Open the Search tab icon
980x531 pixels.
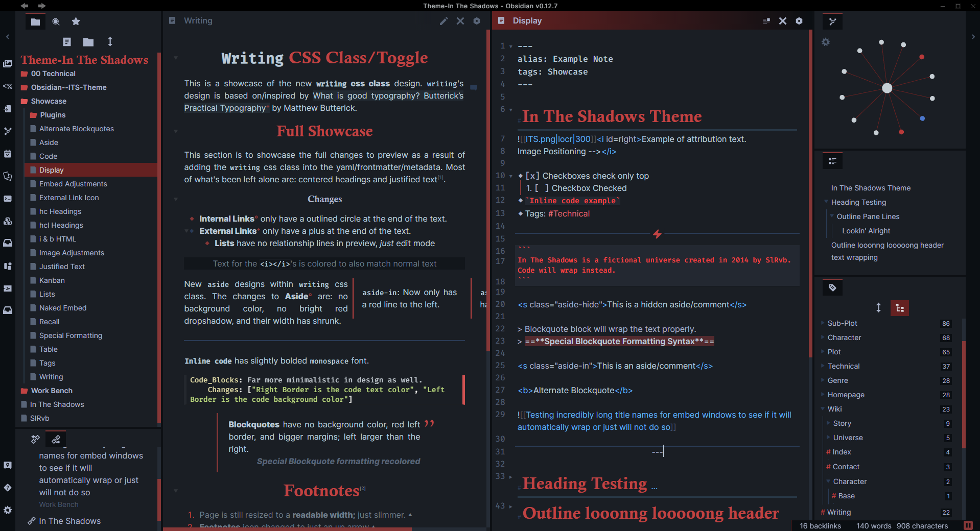click(x=56, y=21)
